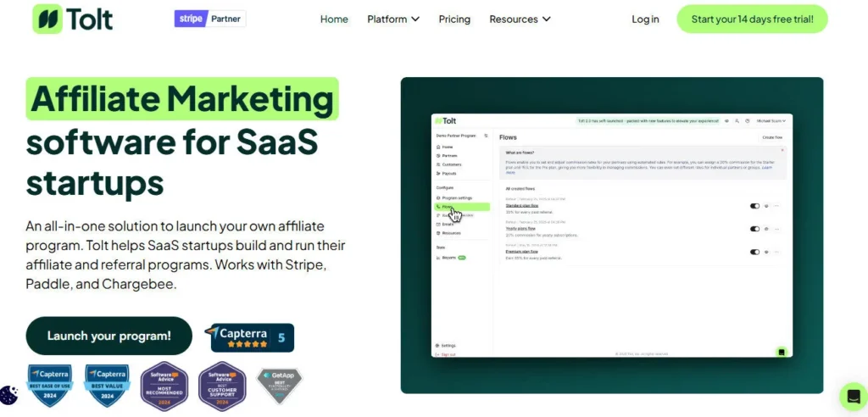Viewport: 868px width, 417px height.
Task: Click the GetApp badge
Action: point(279,386)
